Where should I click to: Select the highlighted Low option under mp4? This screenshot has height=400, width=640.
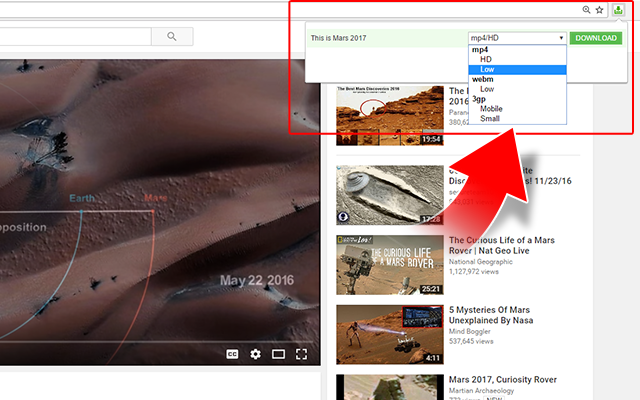click(x=517, y=69)
